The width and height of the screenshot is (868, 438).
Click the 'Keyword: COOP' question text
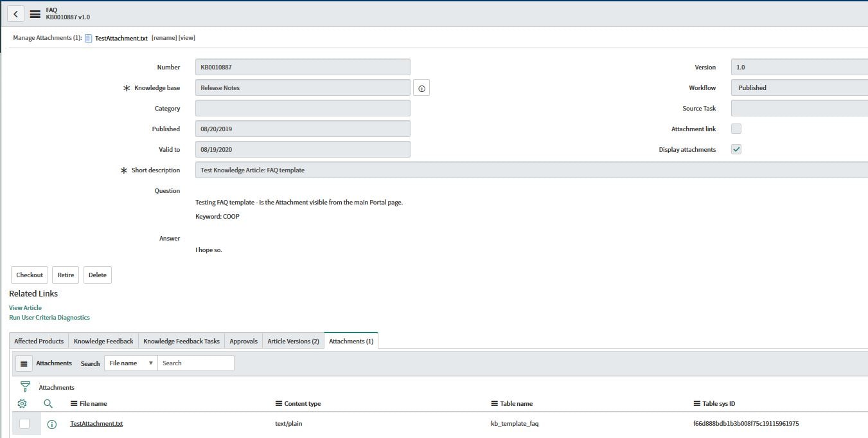tap(217, 217)
